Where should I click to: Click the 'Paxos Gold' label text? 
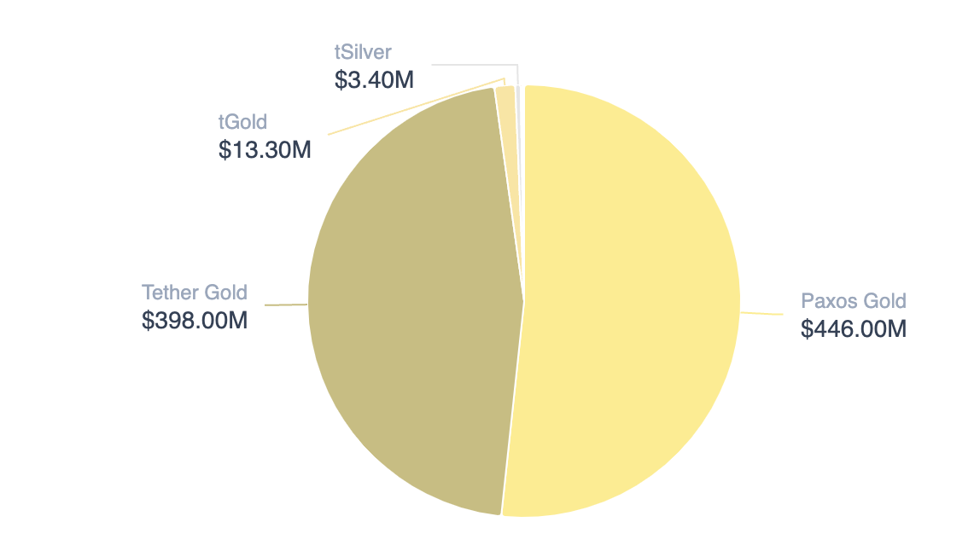click(x=853, y=300)
